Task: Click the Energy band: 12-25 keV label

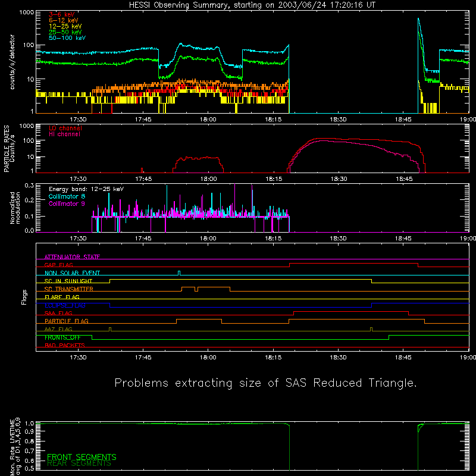Action: (x=86, y=189)
